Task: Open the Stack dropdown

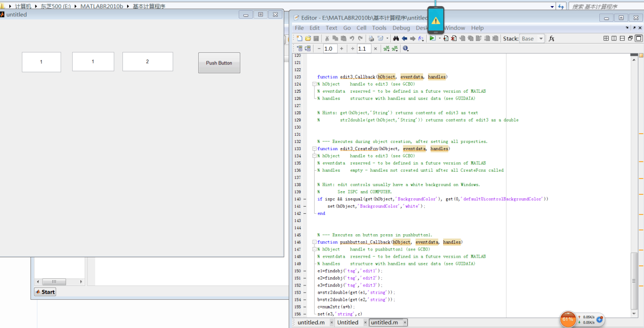Action: (532, 38)
